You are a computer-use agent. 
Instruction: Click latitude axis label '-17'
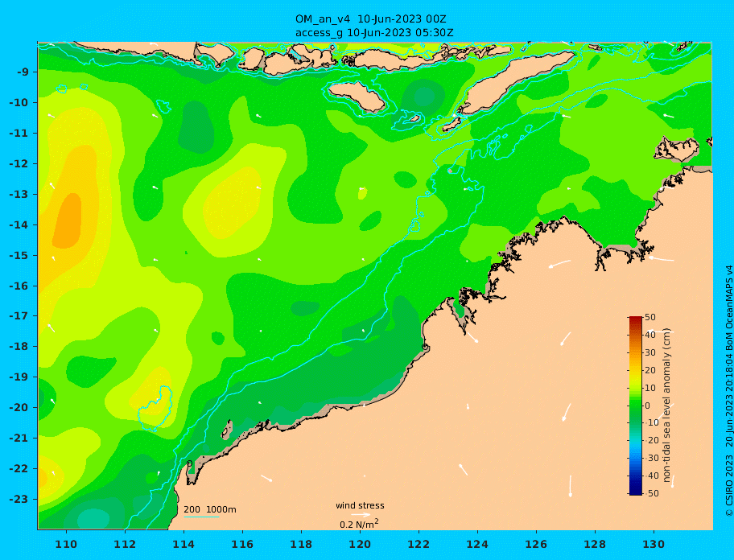point(19,316)
